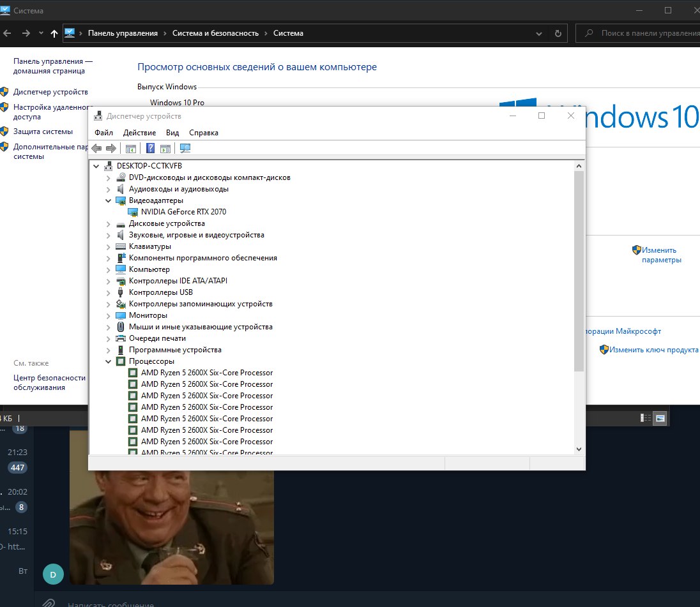Click the show/hide console tree toolbar icon
The width and height of the screenshot is (700, 607).
click(x=130, y=149)
